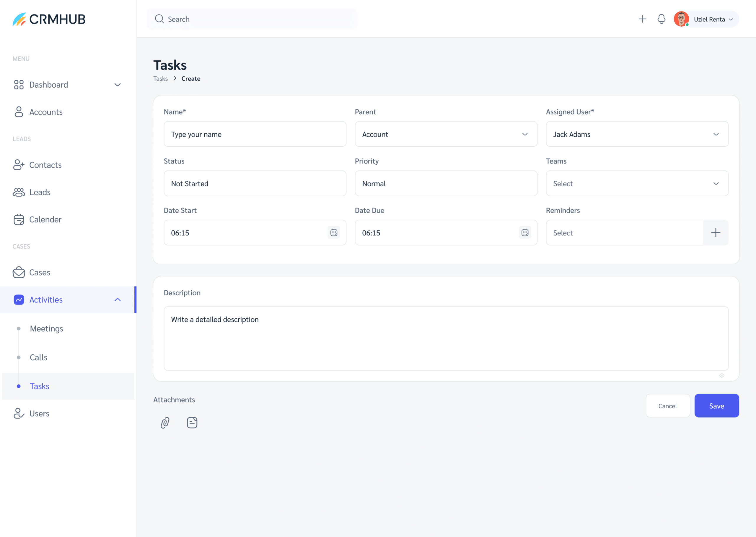
Task: Click the search magnifier icon
Action: click(159, 19)
